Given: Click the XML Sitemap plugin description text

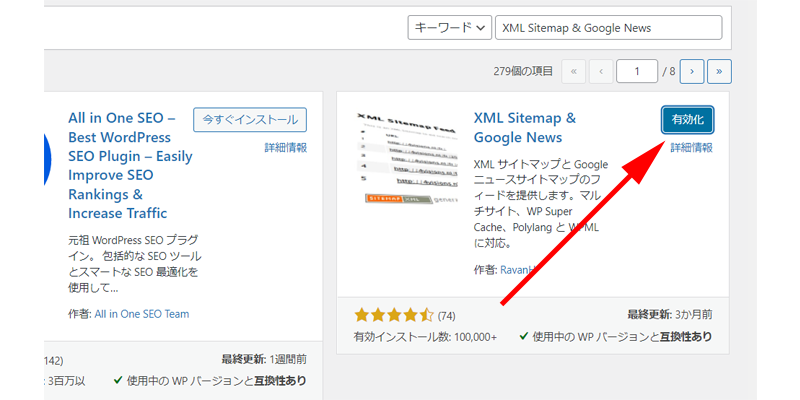Looking at the screenshot, I should coord(541,204).
